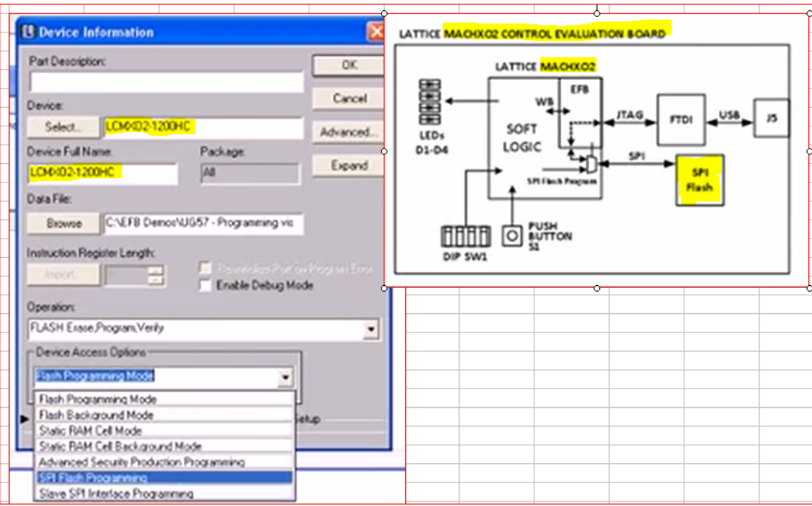Click the LEDs D1-D4 symbol
The width and height of the screenshot is (812, 506).
coord(430,102)
